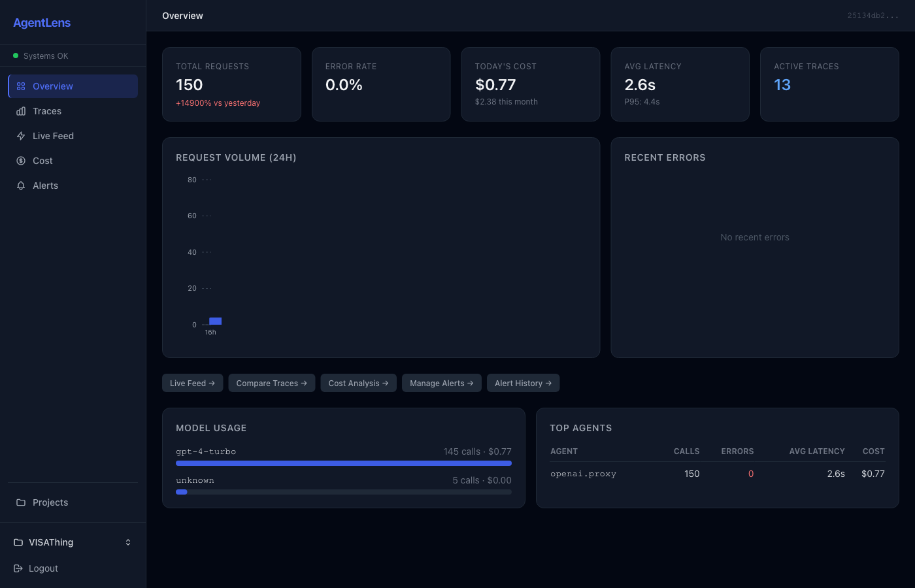Open the Traces page
The image size is (915, 588).
click(x=73, y=111)
